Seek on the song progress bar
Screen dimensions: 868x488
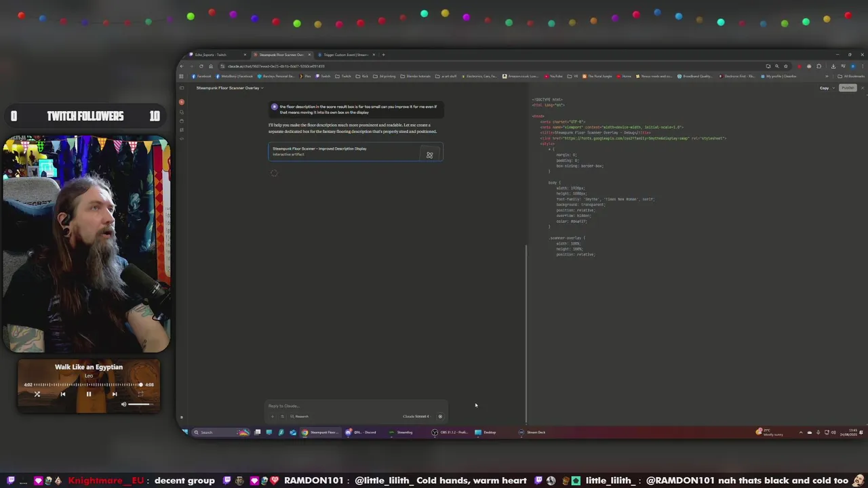(88, 384)
